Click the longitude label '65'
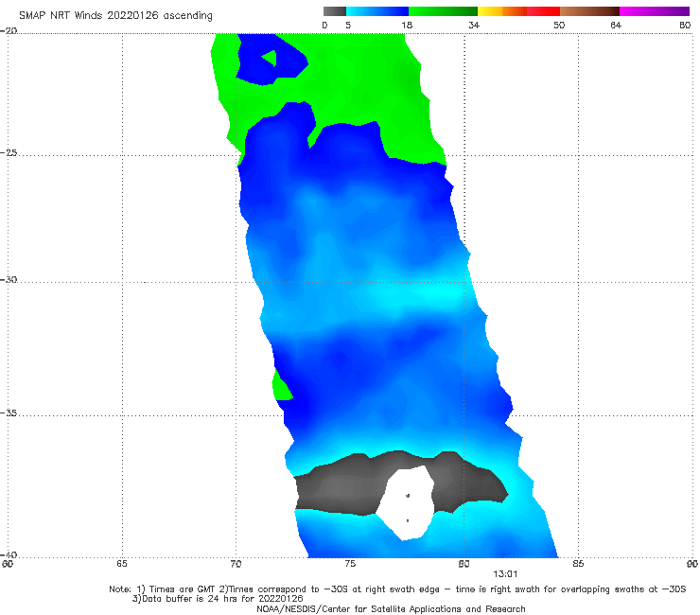 pyautogui.click(x=122, y=564)
